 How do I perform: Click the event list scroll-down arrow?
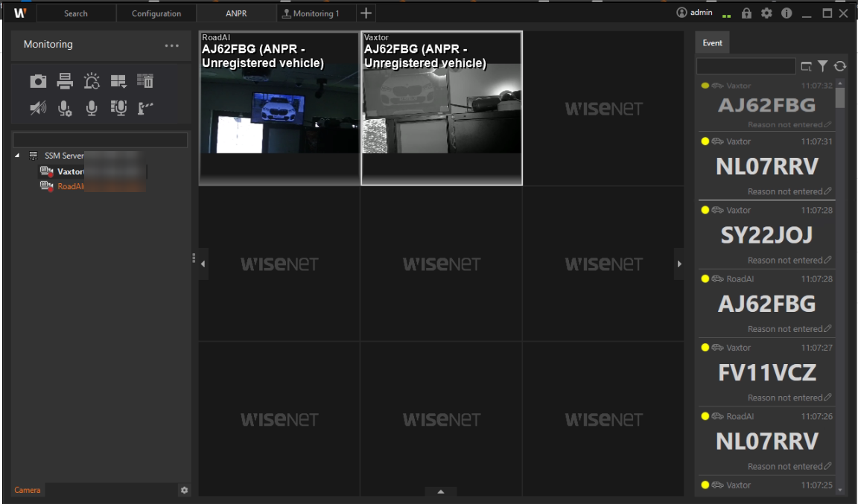(840, 491)
